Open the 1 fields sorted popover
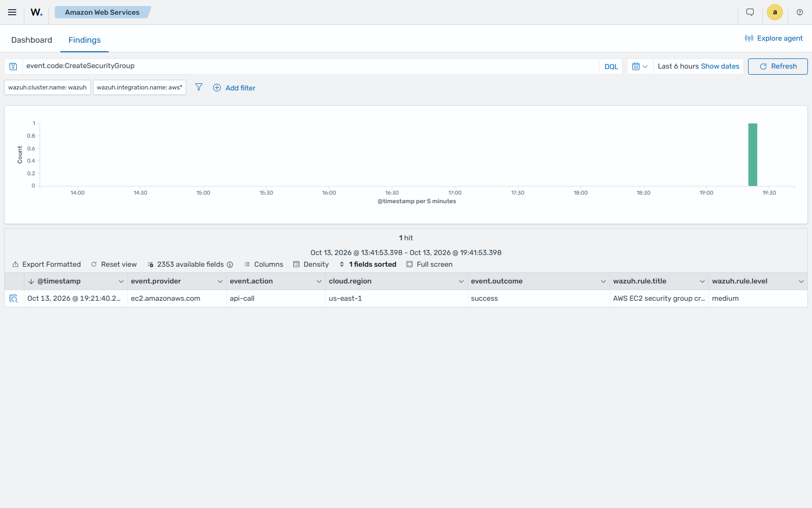 tap(367, 265)
